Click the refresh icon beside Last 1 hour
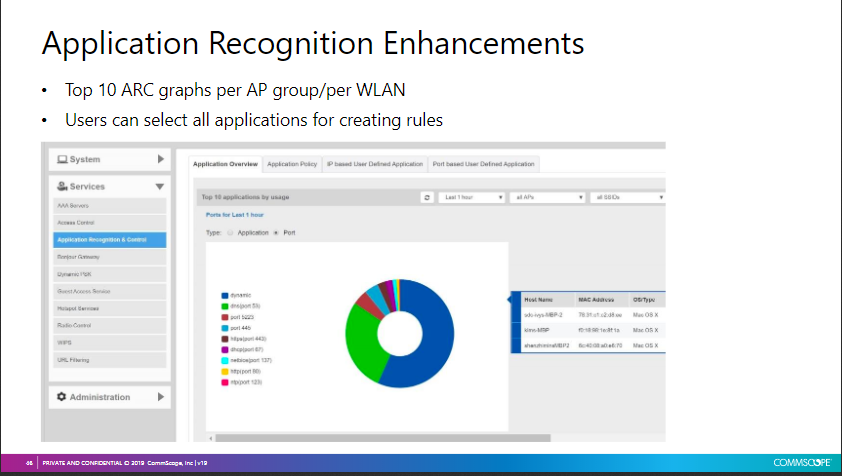Image resolution: width=842 pixels, height=476 pixels. (x=428, y=198)
